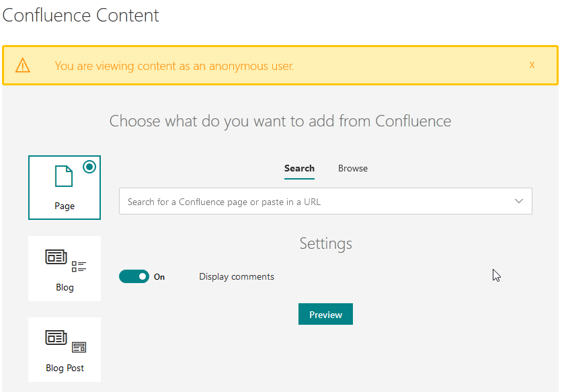Viewport: 562px width, 392px height.
Task: Click the 'Page' tile label text
Action: point(65,206)
